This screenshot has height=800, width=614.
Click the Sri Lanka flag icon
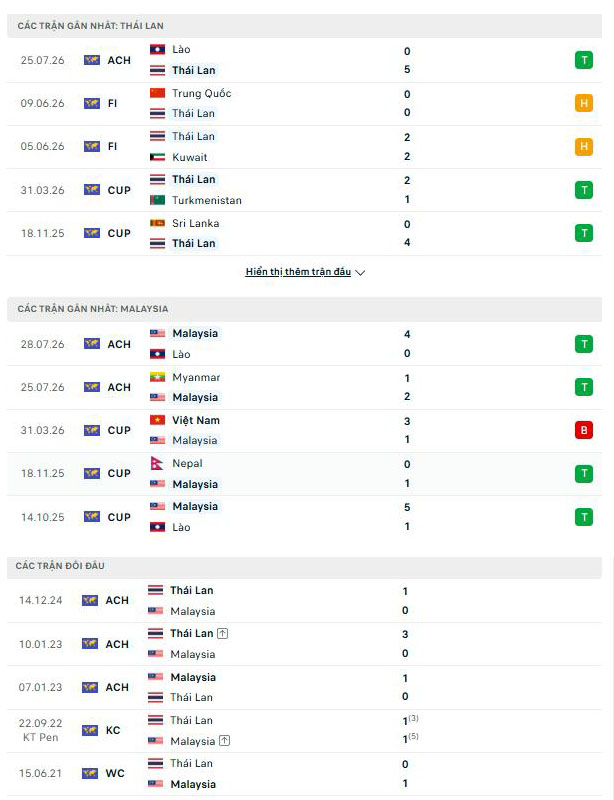pyautogui.click(x=157, y=223)
